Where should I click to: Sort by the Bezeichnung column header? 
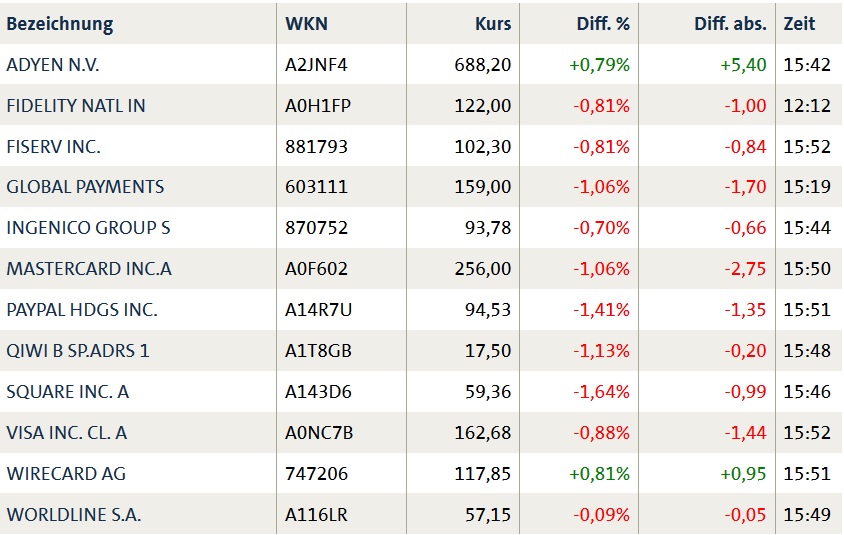click(x=60, y=24)
